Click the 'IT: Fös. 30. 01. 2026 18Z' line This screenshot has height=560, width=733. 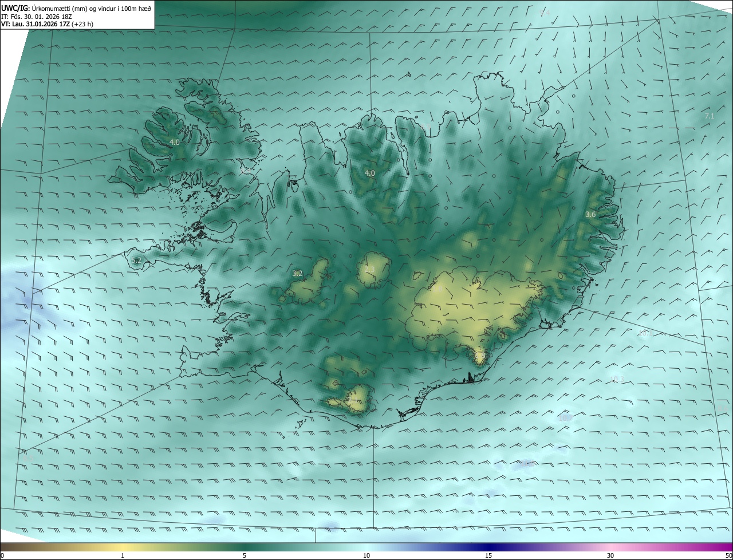pos(37,17)
